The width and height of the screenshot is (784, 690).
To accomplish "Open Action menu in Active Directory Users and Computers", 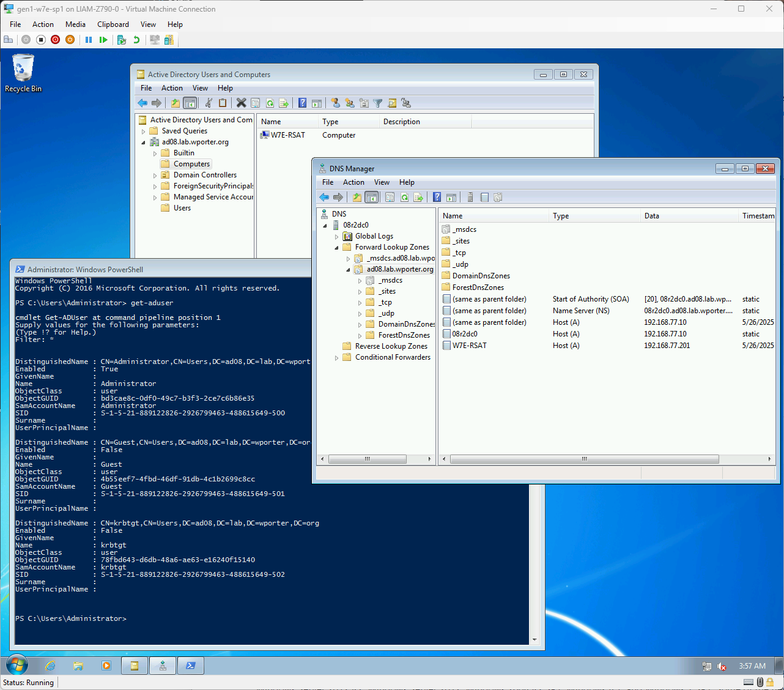I will pyautogui.click(x=172, y=88).
